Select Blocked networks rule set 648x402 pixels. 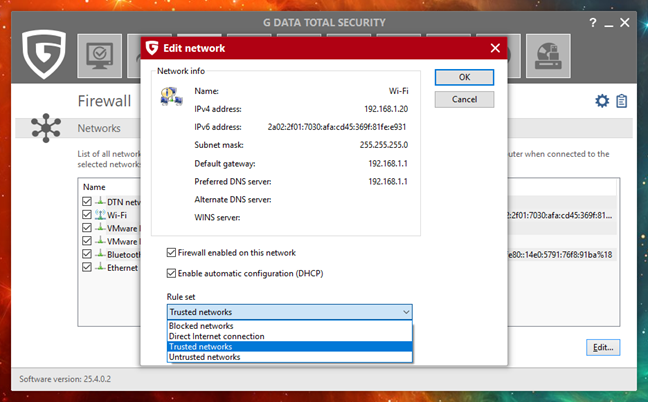coord(290,326)
